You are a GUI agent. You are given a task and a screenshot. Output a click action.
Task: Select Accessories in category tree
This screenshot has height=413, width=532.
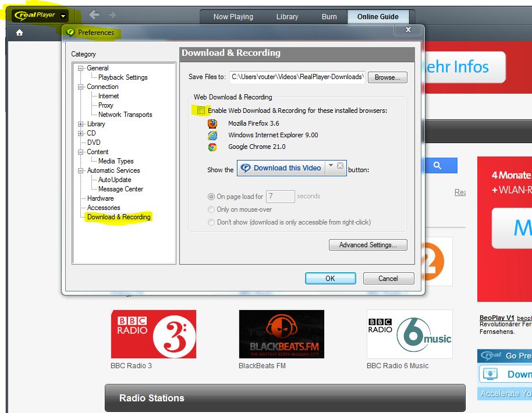point(104,208)
